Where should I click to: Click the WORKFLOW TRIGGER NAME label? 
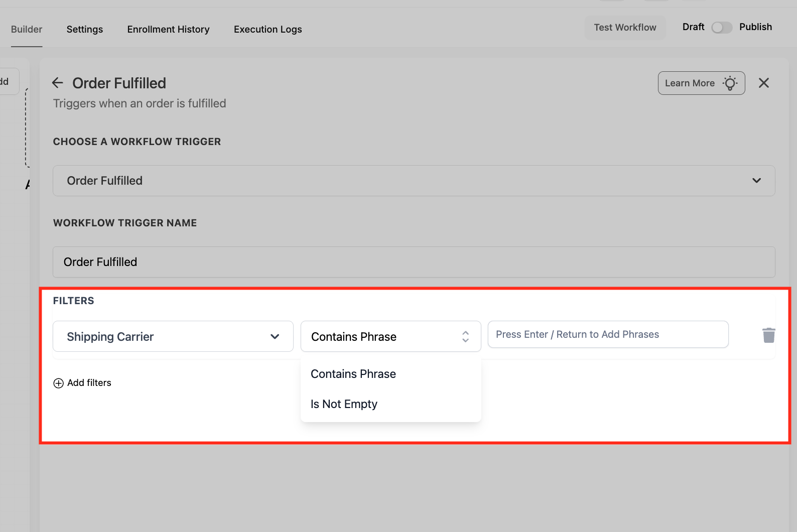coord(125,223)
